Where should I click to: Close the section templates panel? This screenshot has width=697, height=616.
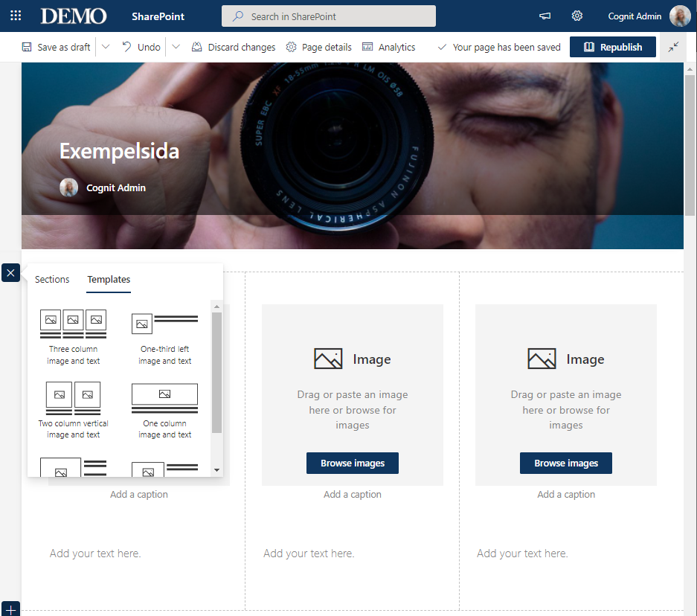point(10,273)
